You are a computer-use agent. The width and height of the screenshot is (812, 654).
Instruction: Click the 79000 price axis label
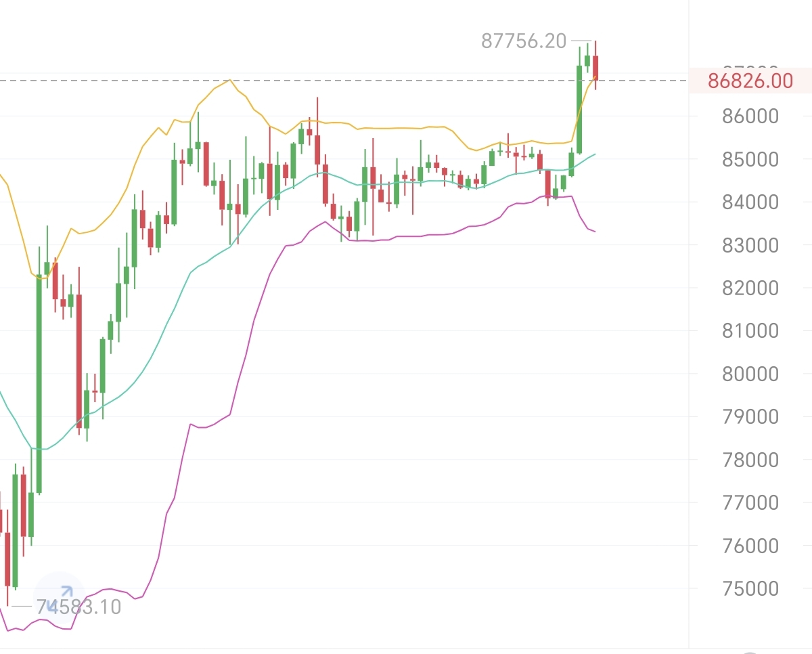point(750,417)
